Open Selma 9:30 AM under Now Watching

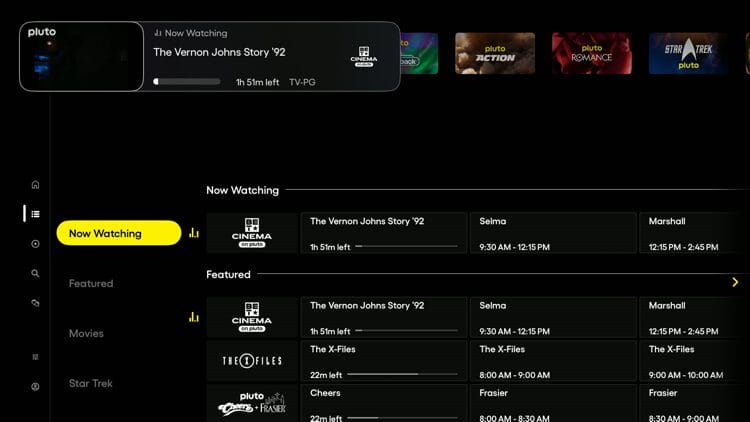(x=553, y=233)
